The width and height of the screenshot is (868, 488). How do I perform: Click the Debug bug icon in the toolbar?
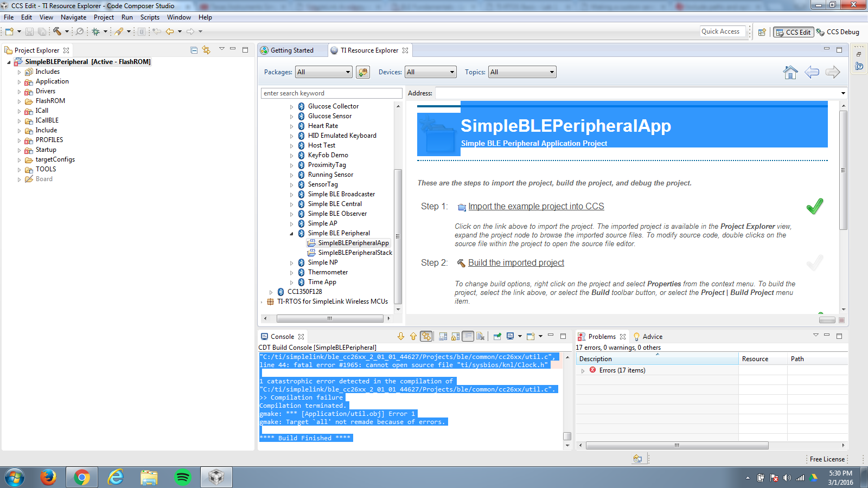tap(95, 31)
